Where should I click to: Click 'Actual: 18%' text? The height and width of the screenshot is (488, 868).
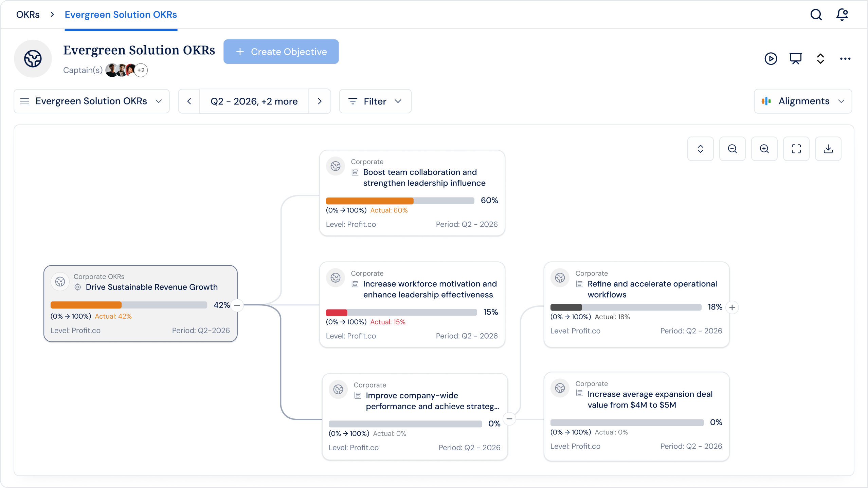pos(612,317)
